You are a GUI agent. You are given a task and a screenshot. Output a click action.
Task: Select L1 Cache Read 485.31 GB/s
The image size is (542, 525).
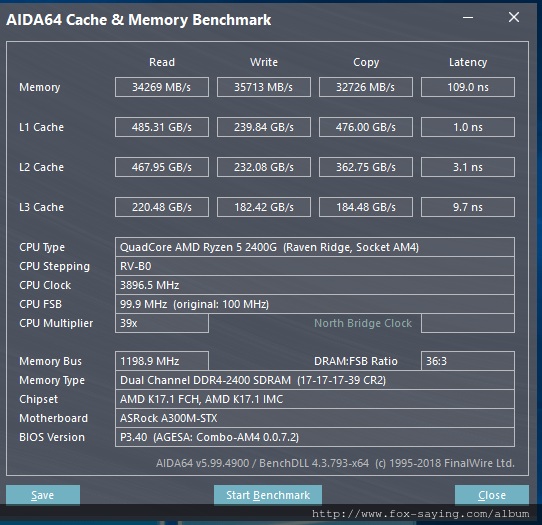(162, 127)
